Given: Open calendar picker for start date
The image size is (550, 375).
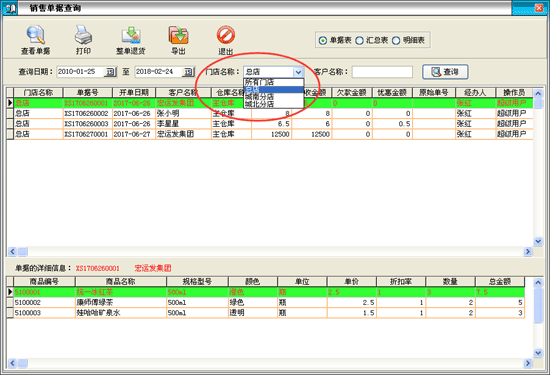Looking at the screenshot, I should click(110, 72).
